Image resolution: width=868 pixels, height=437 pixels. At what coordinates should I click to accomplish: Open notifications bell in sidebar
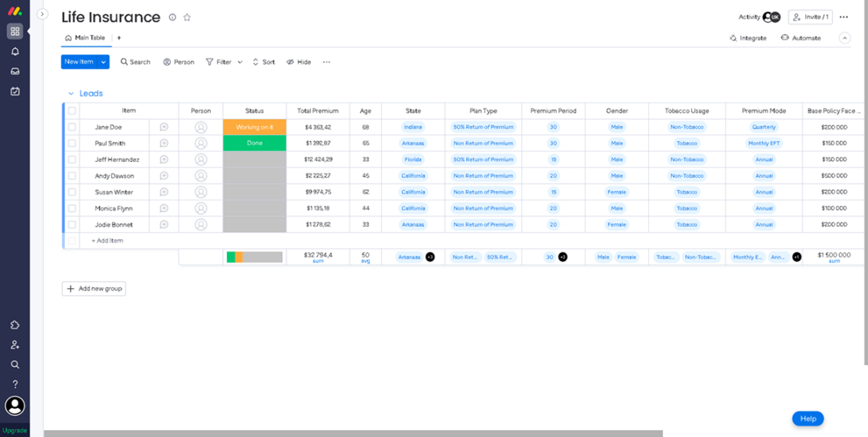point(15,52)
